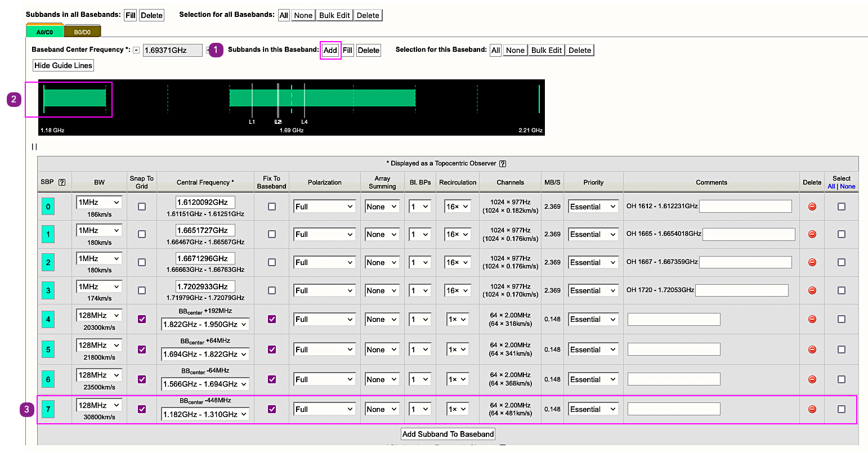Screen dimensions: 868x457
Task: Open help icon next to SBP header
Action: coord(62,182)
